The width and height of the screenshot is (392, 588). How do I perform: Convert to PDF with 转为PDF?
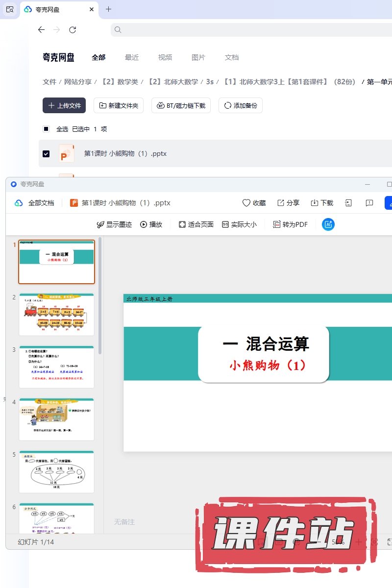click(x=291, y=224)
